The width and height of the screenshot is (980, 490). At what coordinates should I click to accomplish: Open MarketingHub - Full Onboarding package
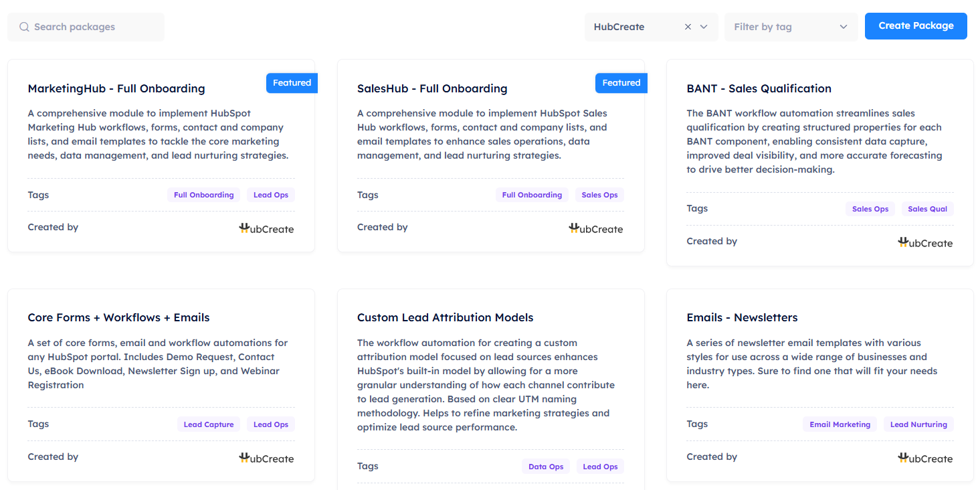point(116,88)
